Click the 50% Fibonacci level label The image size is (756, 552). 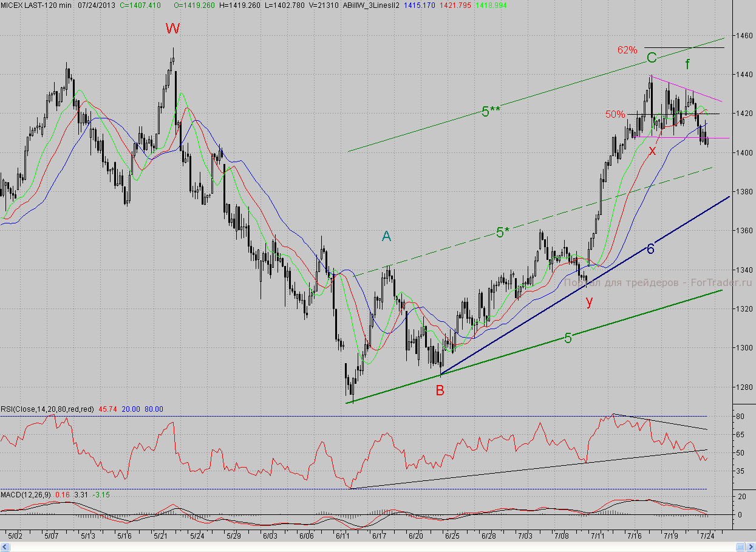[x=615, y=114]
